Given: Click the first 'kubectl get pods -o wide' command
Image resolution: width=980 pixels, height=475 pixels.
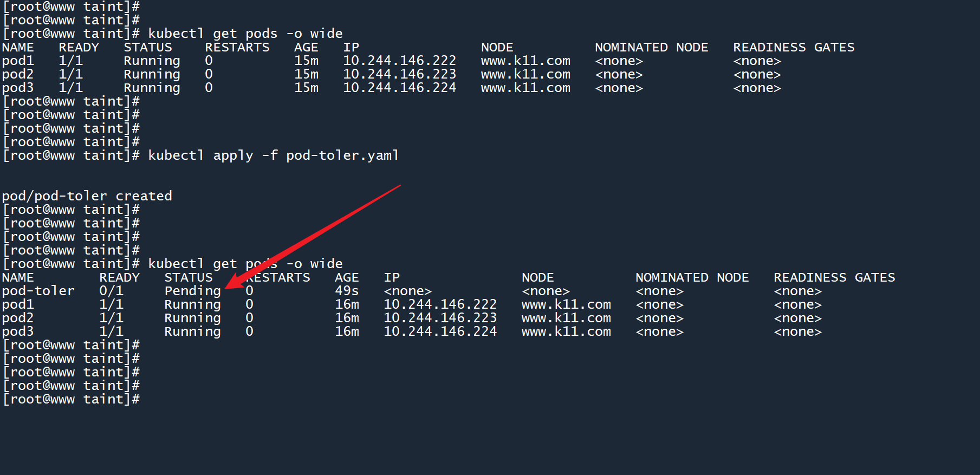Looking at the screenshot, I should [245, 34].
